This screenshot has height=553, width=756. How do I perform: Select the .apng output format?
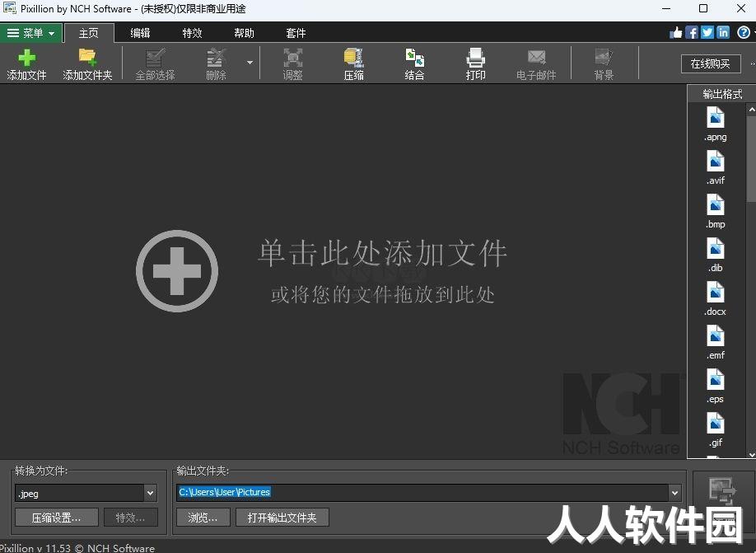point(716,124)
